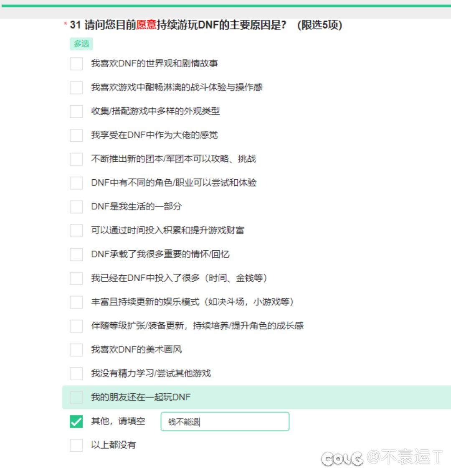Check 已经在DNF中投入了很多 option
Screen dimensions: 451x476
coord(76,278)
